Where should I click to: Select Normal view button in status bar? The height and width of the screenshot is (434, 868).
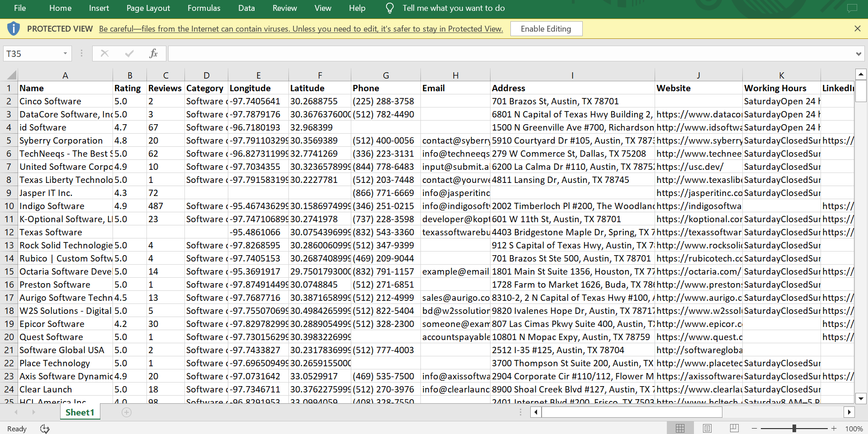680,428
